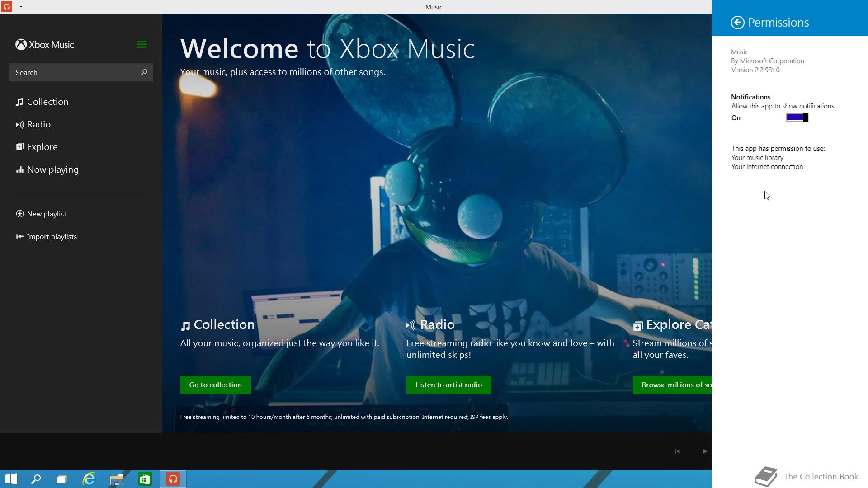Open the green hamburger menu

tap(142, 44)
